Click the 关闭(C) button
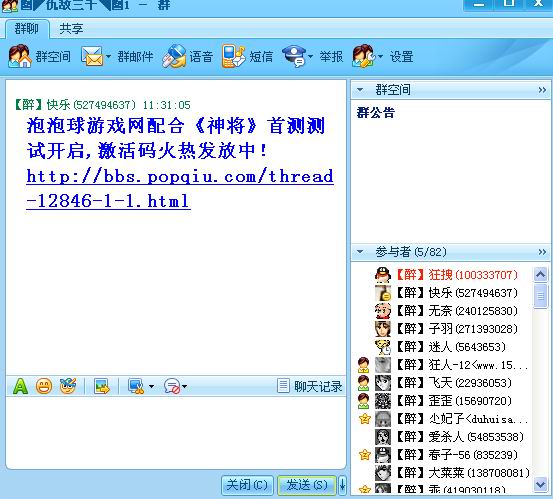This screenshot has height=499, width=553. click(247, 485)
